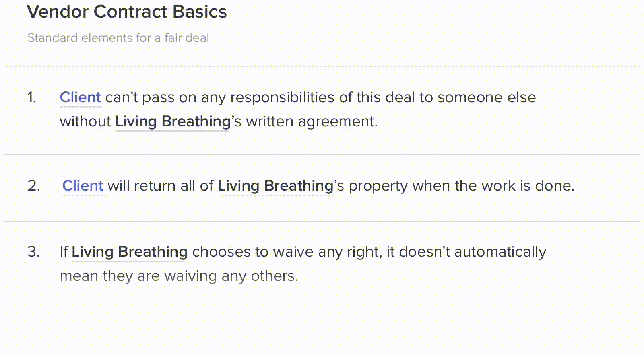
Task: Click the text 'written agreement' in clause 1
Action: (311, 122)
